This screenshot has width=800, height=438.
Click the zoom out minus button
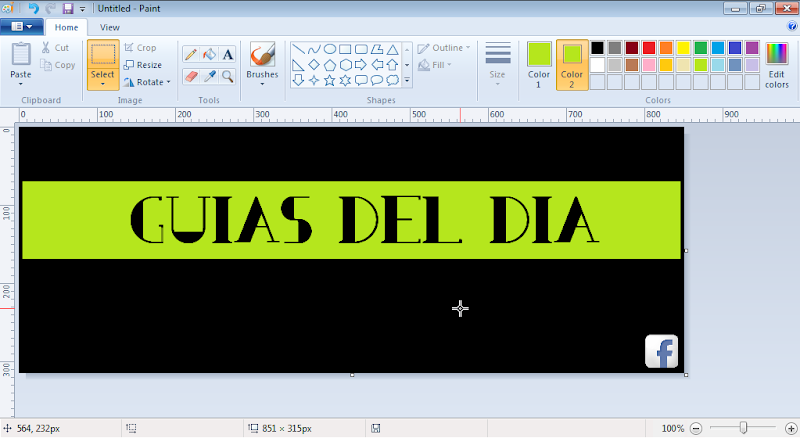pos(696,428)
